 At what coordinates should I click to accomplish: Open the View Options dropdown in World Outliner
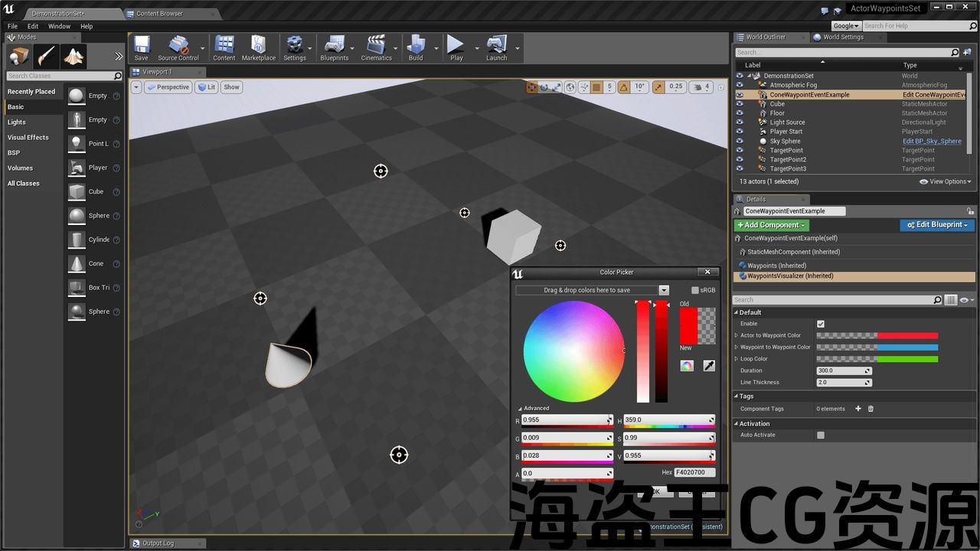946,181
